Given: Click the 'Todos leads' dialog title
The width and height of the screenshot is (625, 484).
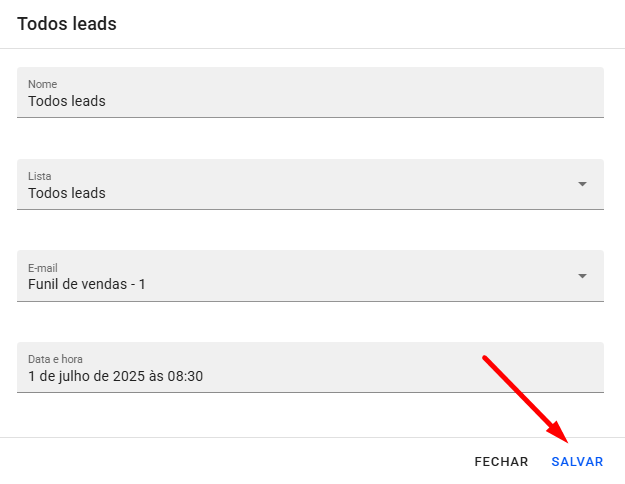Looking at the screenshot, I should 67,24.
